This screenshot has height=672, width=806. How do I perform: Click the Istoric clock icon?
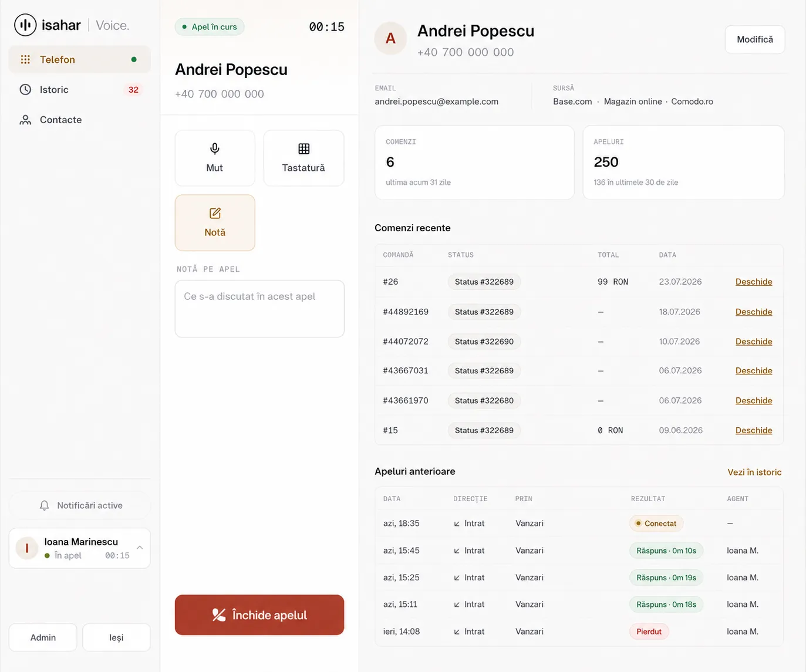[25, 89]
